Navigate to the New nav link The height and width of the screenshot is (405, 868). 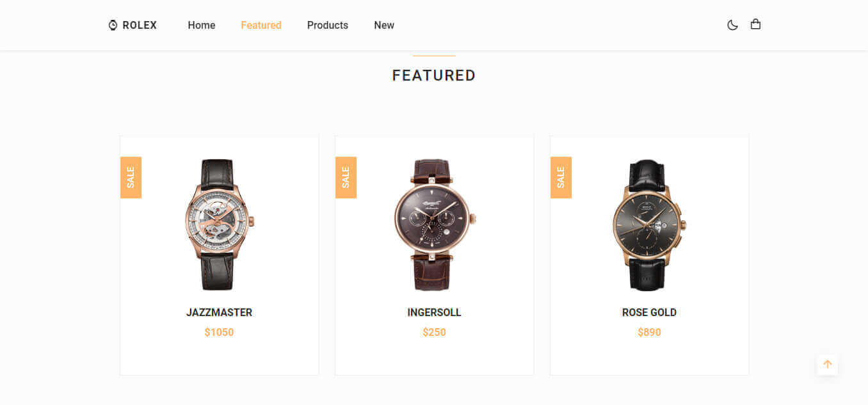click(384, 25)
